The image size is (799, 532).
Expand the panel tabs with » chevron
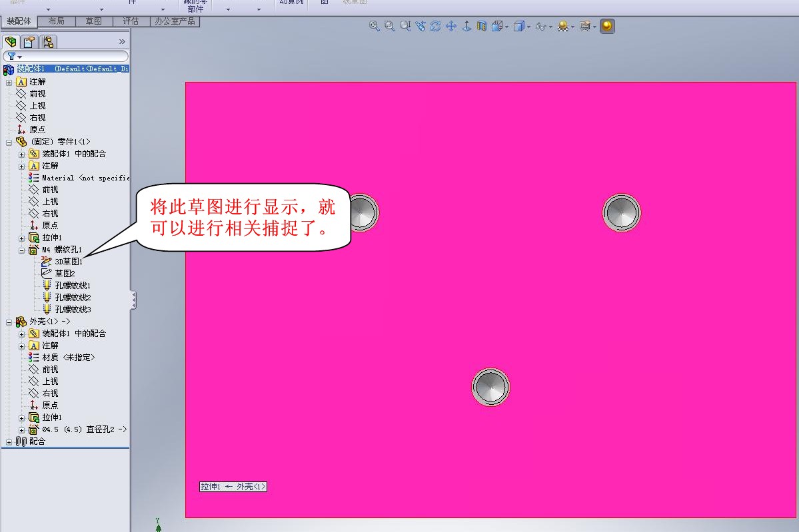coord(122,42)
